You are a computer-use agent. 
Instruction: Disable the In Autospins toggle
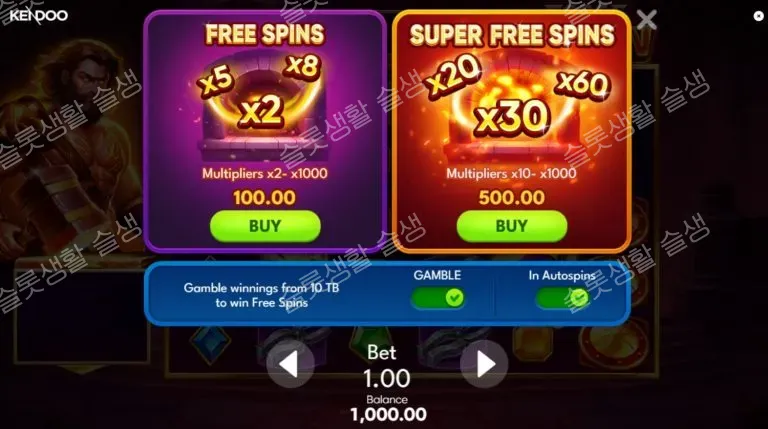(562, 297)
